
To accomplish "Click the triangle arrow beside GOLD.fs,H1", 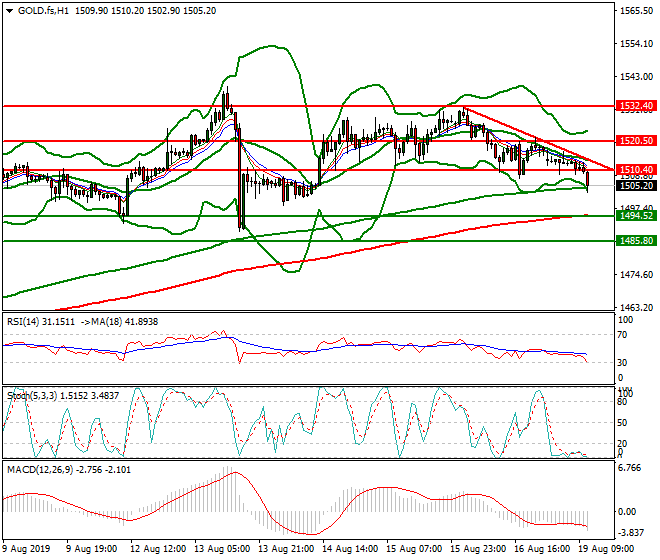I will click(x=9, y=11).
